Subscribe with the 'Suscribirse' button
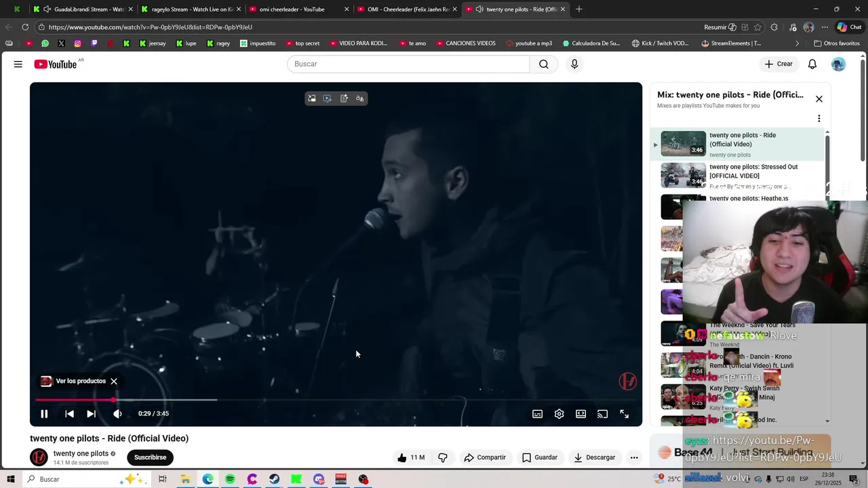The image size is (868, 488). pos(150,457)
